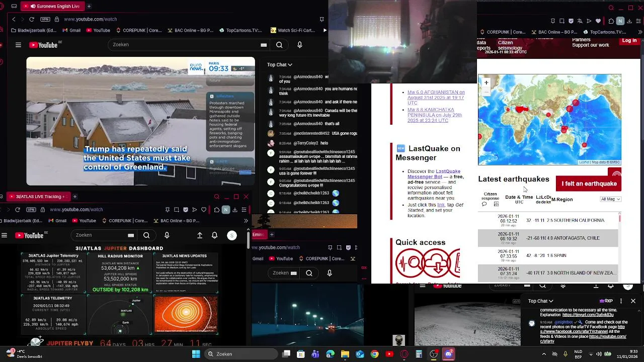Open the extensions cube in 3I/ATLAS window
The image size is (644, 362).
pos(216,210)
